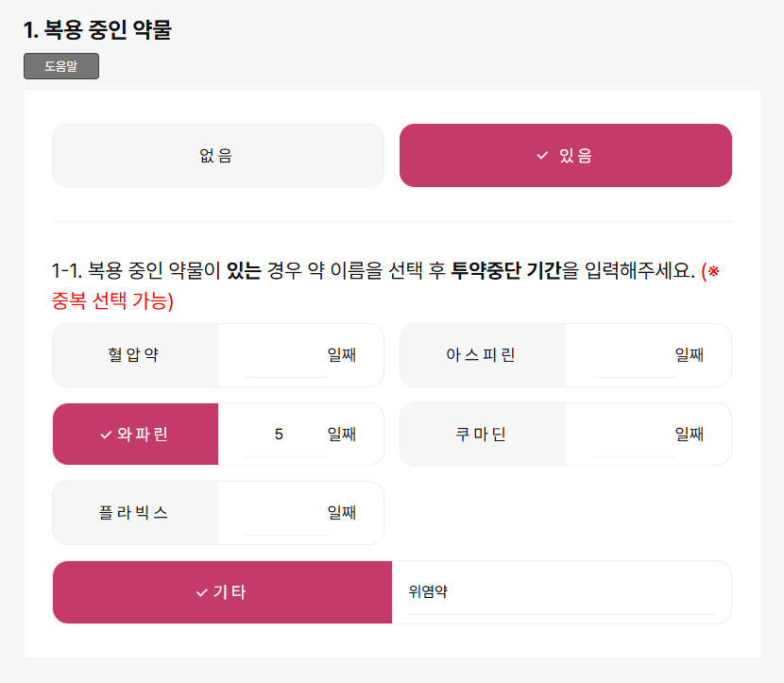This screenshot has height=683, width=784.
Task: Toggle the 아스피린 medication option
Action: (482, 355)
